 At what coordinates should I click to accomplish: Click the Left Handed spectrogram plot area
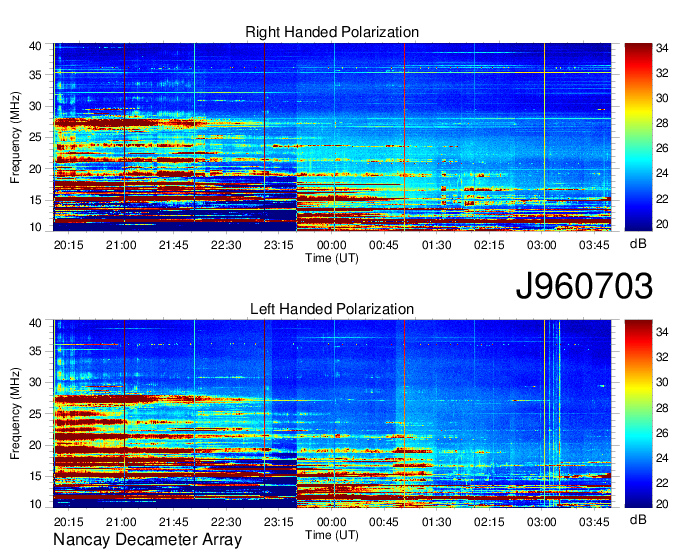point(332,414)
